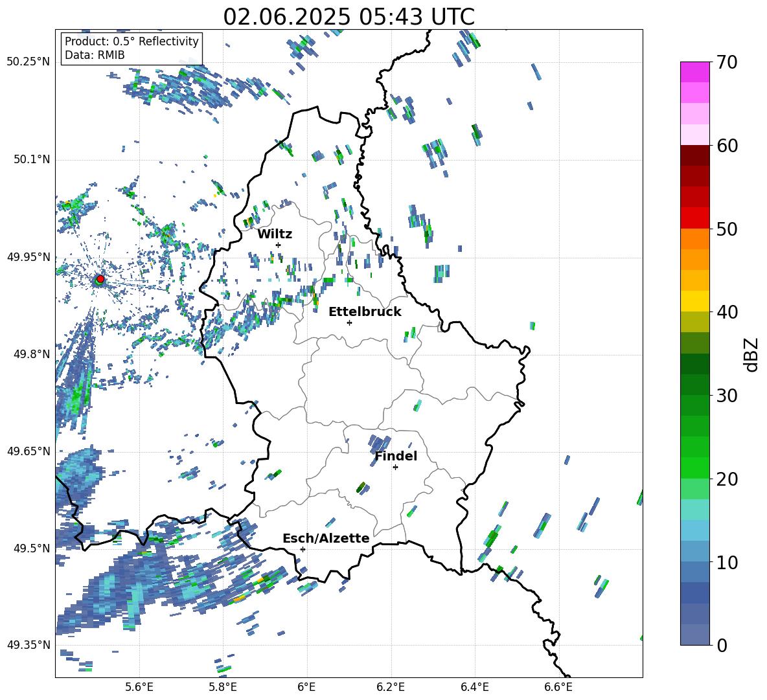Click the 49.5°N latitude label

[x=32, y=548]
